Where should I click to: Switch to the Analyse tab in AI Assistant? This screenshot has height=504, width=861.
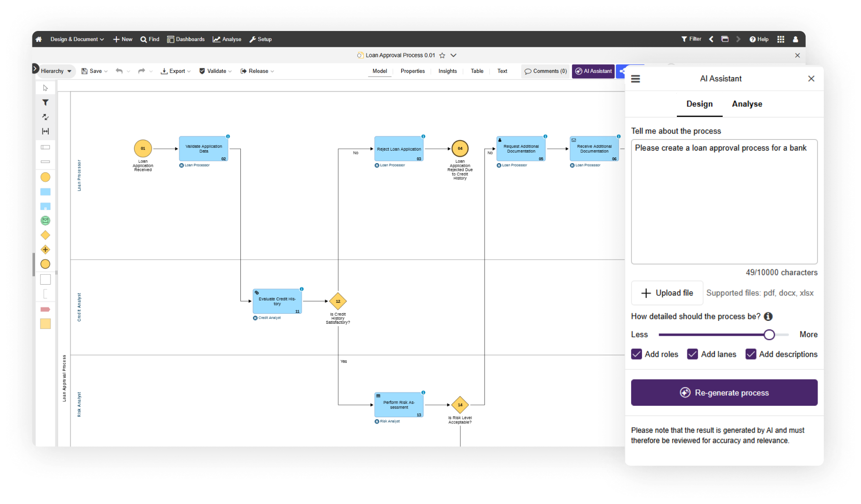coord(747,104)
